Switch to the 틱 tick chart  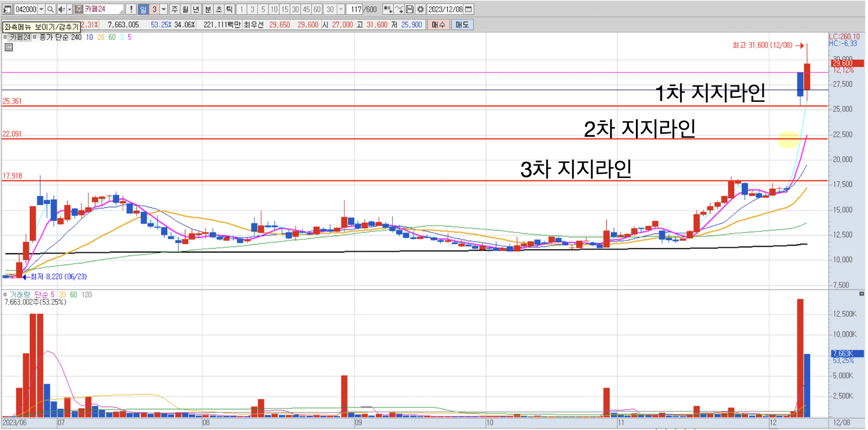tap(229, 9)
